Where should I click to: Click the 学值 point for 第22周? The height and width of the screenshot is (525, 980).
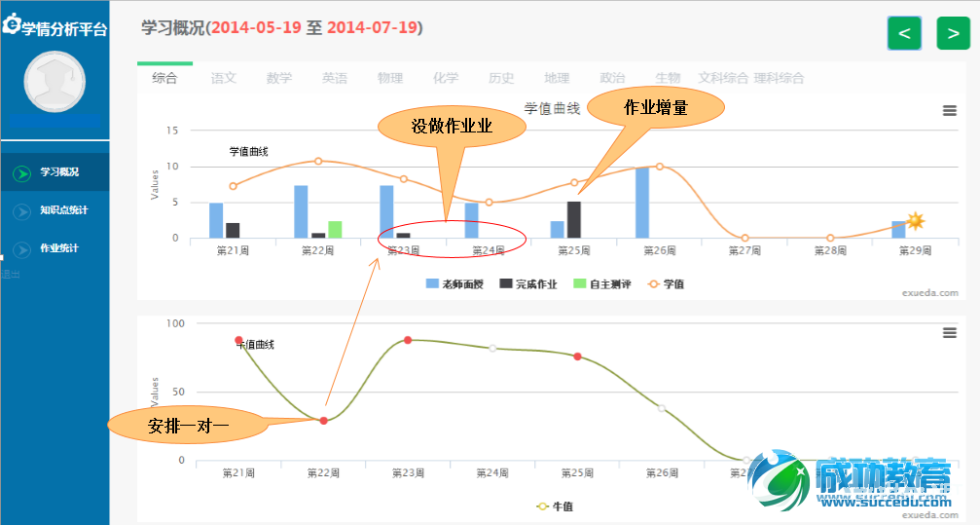(318, 161)
